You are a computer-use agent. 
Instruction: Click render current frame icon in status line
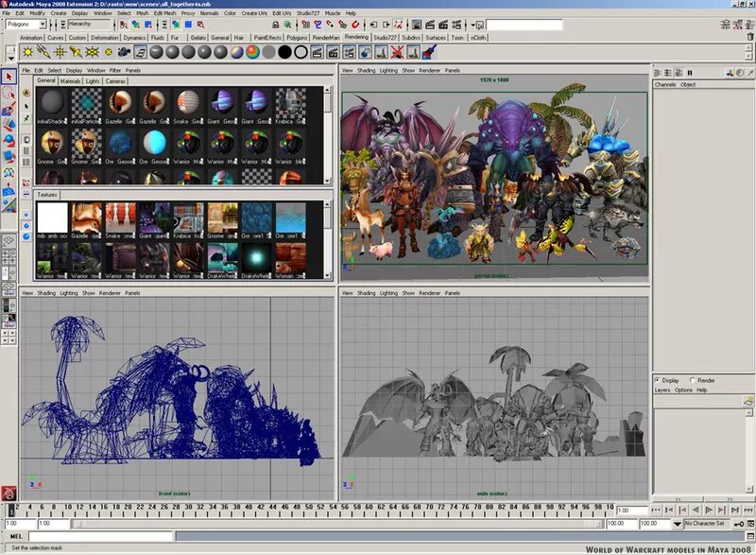pyautogui.click(x=430, y=24)
